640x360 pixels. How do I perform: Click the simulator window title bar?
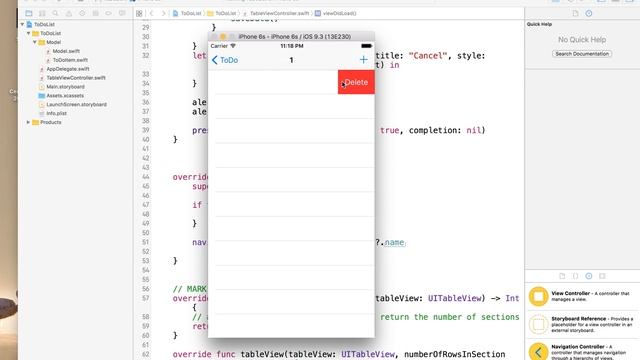(291, 36)
